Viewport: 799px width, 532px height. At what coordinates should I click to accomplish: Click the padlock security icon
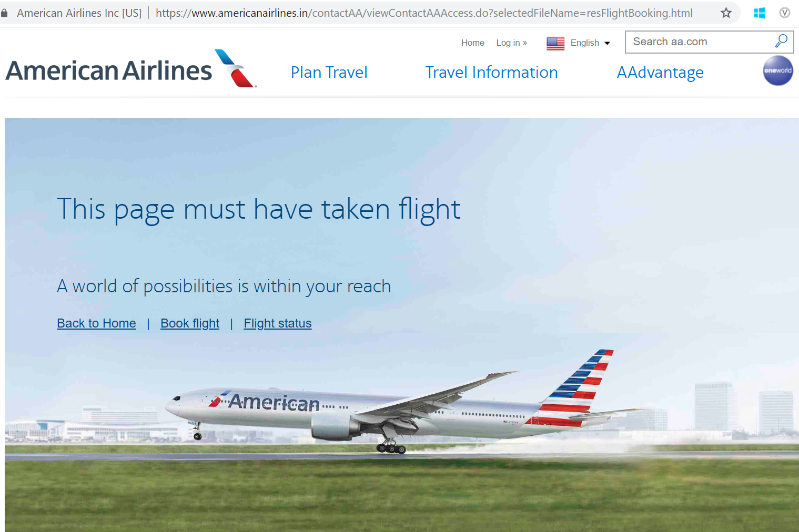[x=5, y=13]
